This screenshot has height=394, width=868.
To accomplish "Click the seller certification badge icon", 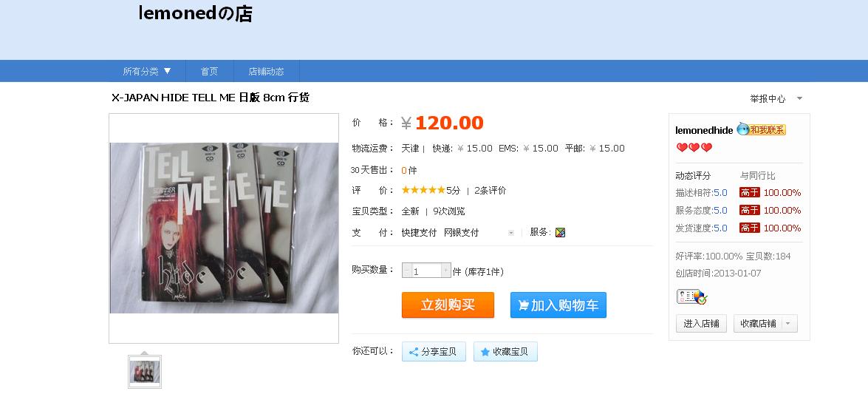I will click(692, 297).
